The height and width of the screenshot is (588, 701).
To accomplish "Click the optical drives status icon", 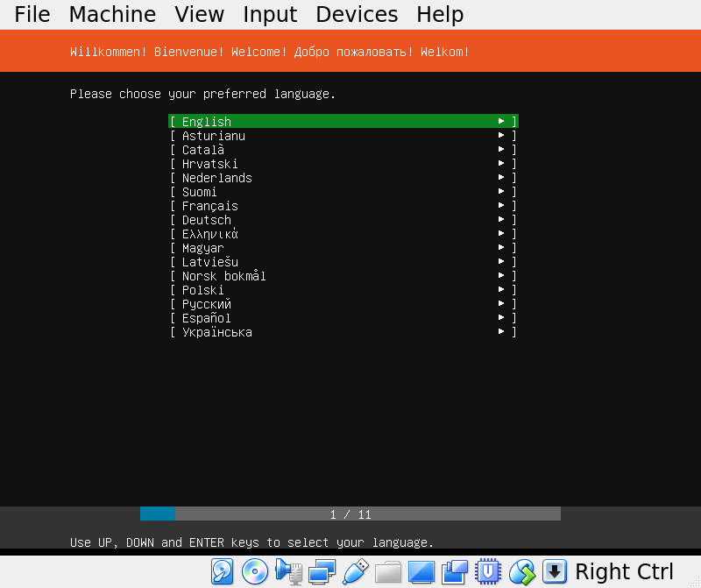I will point(255,571).
